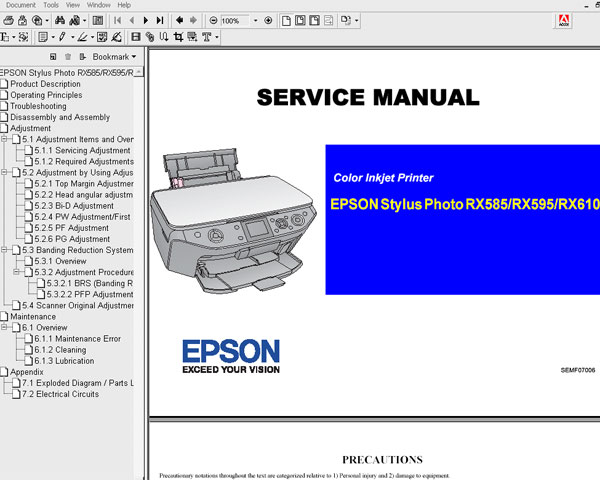Click Fit in Window page icon
600x480 pixels.
click(x=300, y=20)
